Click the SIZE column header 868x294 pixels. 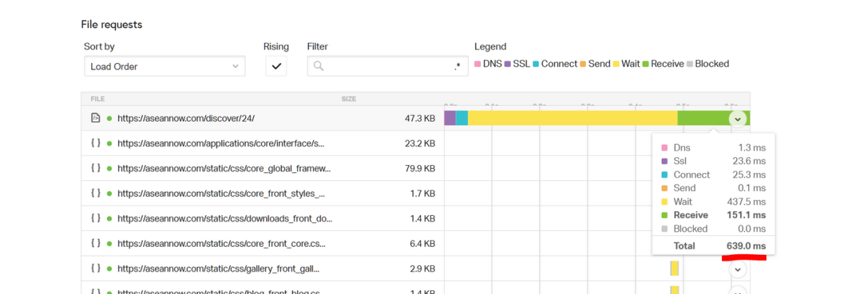pos(349,98)
